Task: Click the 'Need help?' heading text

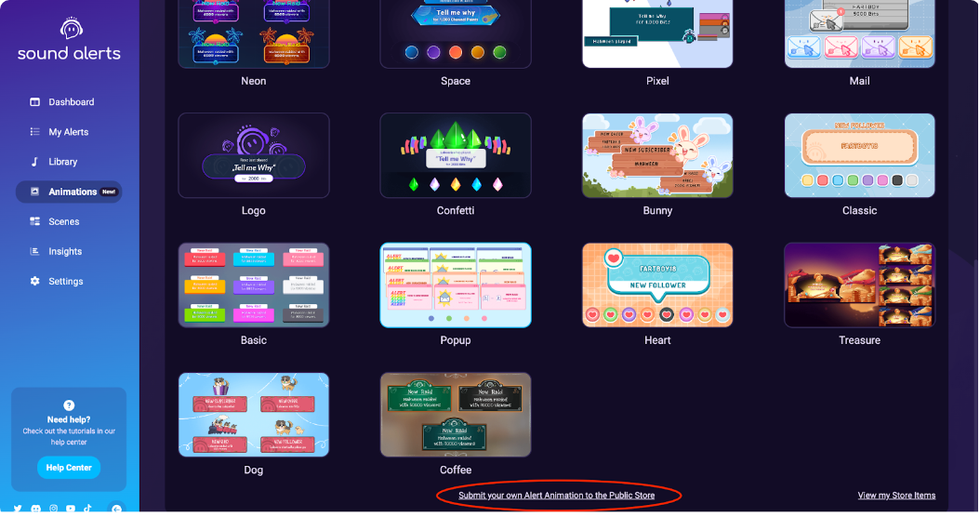Action: (x=69, y=419)
